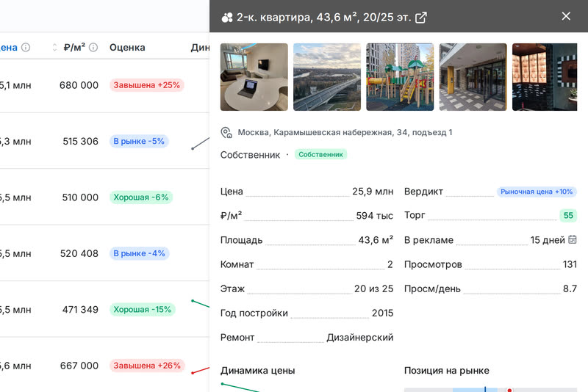Close the apartment detail panel
Image resolution: width=588 pixels, height=392 pixels.
(x=566, y=16)
